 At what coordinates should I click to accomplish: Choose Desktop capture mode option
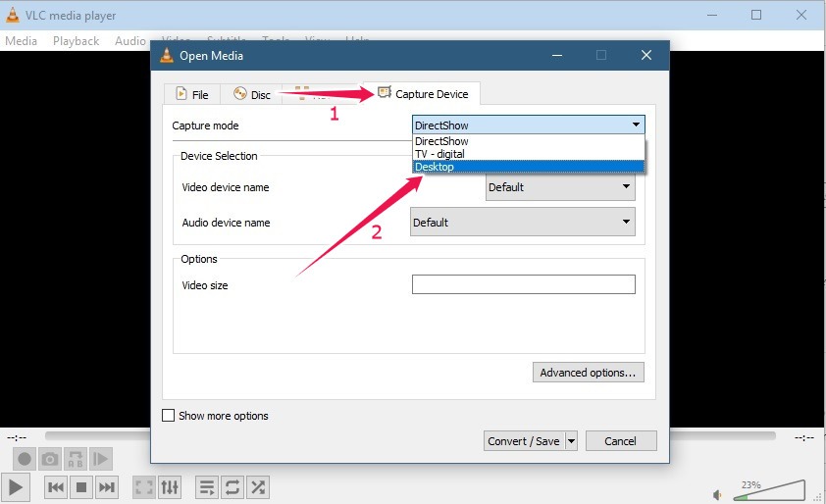528,167
